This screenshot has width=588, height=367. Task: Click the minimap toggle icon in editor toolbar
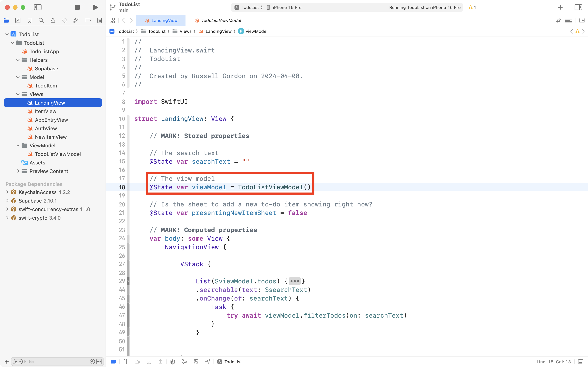(569, 20)
